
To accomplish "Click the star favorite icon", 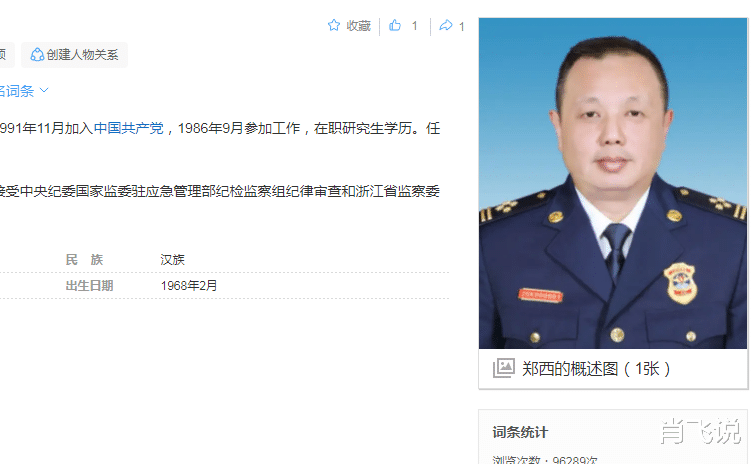I will tap(334, 25).
